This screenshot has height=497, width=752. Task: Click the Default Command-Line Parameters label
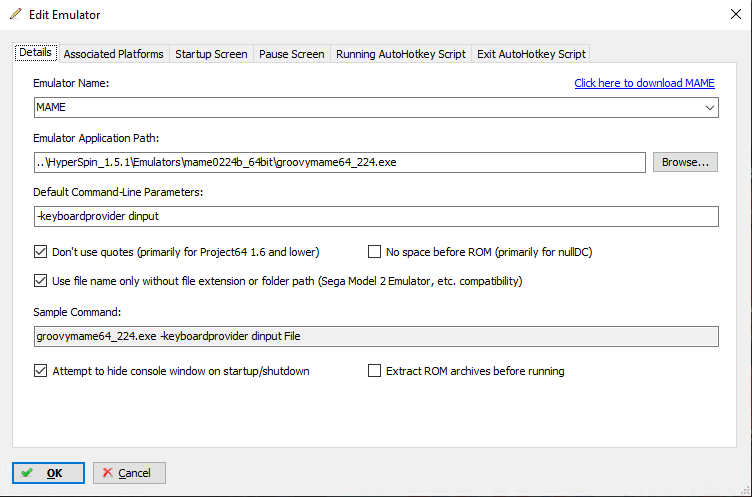(118, 192)
